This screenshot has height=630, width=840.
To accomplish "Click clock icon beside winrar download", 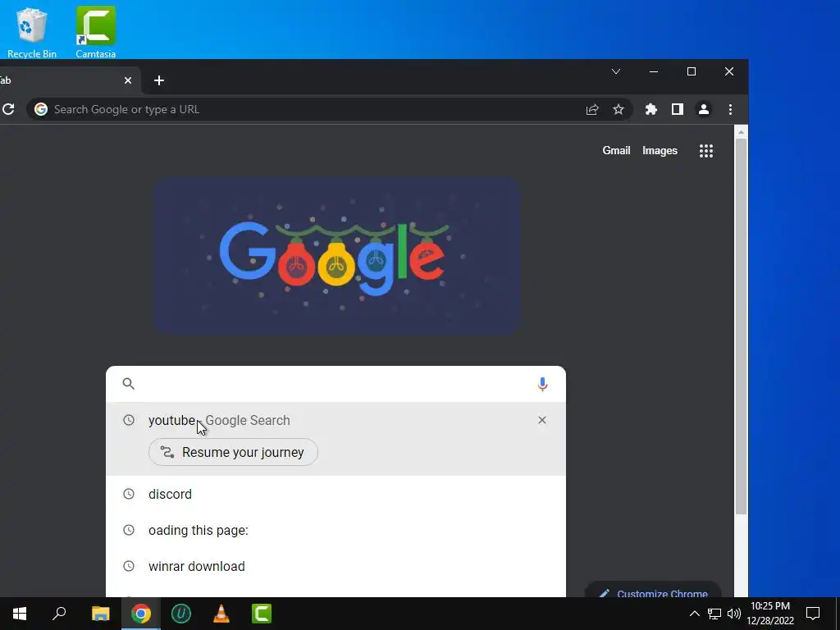I will click(x=129, y=566).
